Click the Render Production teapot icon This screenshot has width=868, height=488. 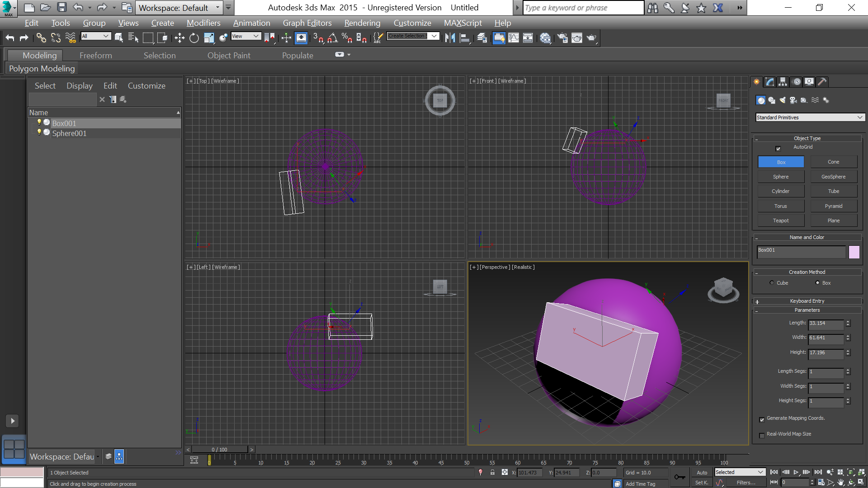click(591, 38)
